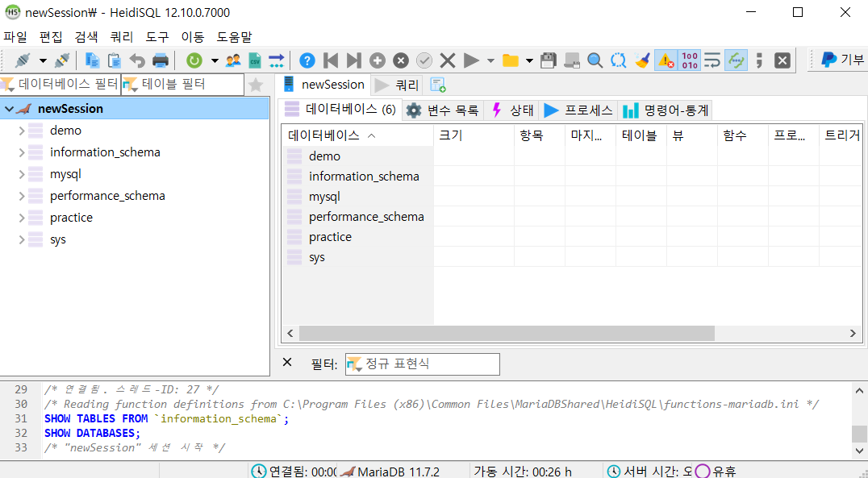This screenshot has height=478, width=868.
Task: Click the semicolon delimiter icon
Action: (x=759, y=60)
